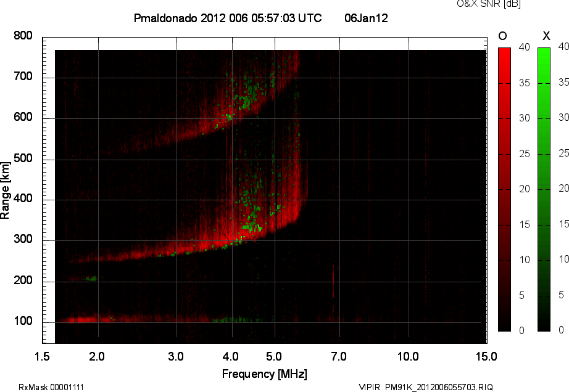Screen dimensions: 569x392
Task: Click the 200 km range tick label
Action: click(x=23, y=280)
